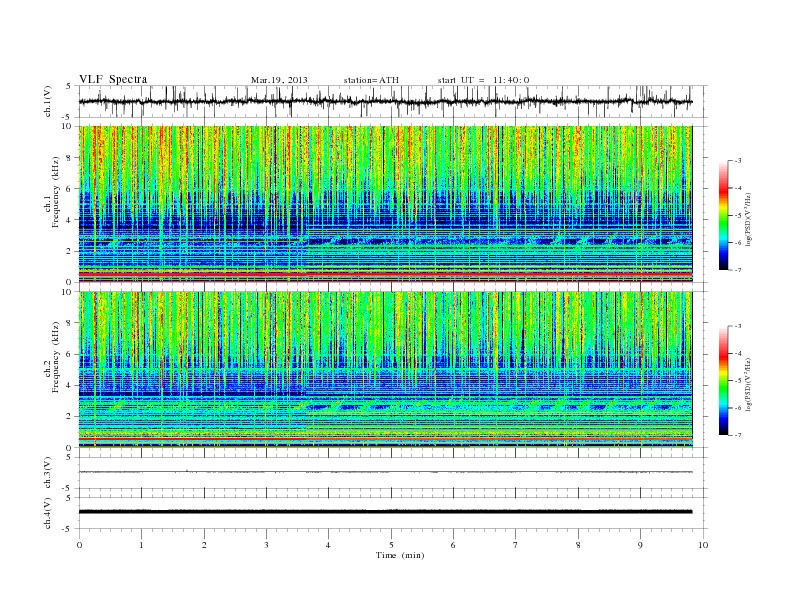This screenshot has width=792, height=612.
Task: Select the "start UT = 11:40:0" header text
Action: pyautogui.click(x=483, y=80)
